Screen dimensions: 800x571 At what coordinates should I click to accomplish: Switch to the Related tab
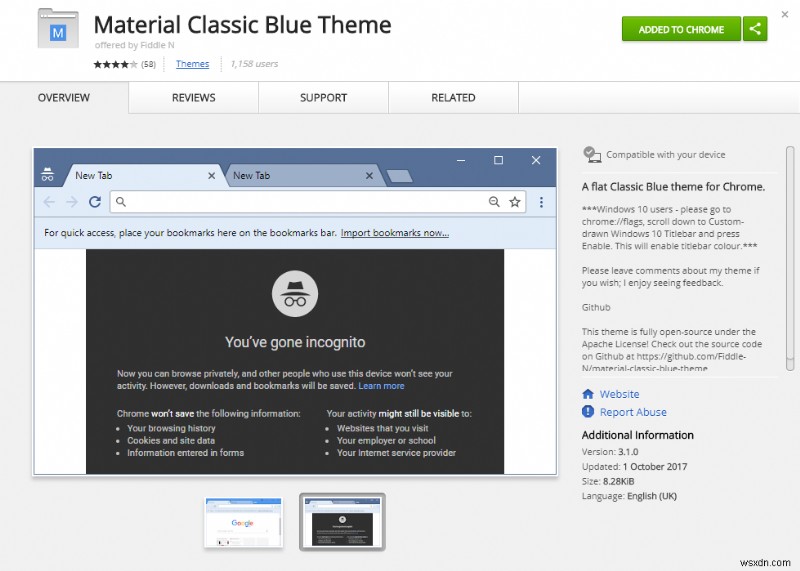click(453, 97)
